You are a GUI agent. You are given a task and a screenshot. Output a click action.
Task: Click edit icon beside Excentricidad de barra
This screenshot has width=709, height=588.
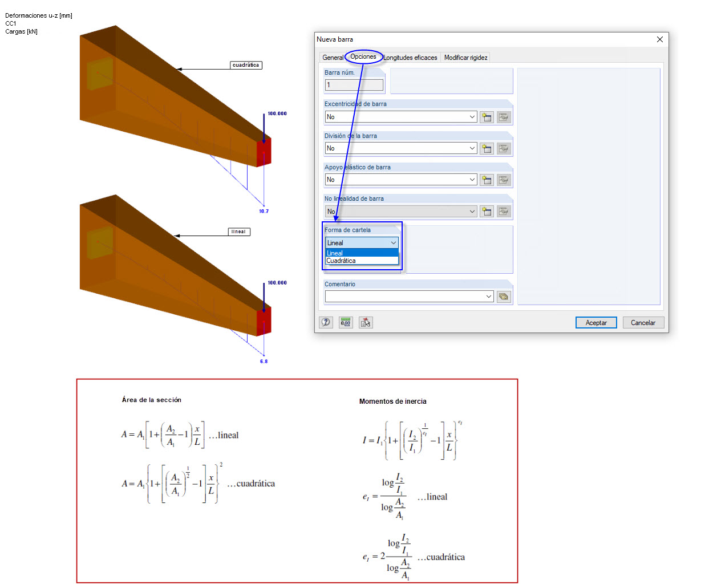[504, 117]
